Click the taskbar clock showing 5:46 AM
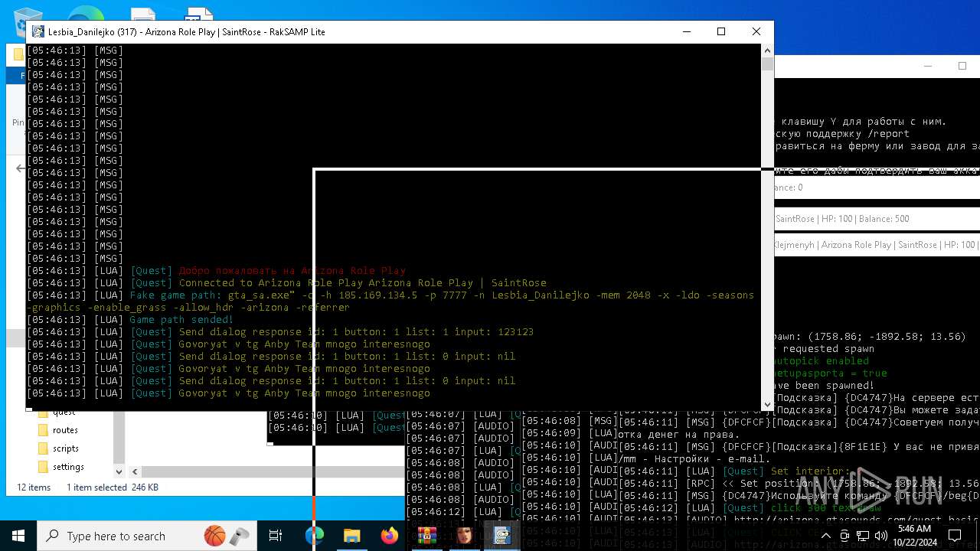The width and height of the screenshot is (980, 551). pyautogui.click(x=914, y=536)
